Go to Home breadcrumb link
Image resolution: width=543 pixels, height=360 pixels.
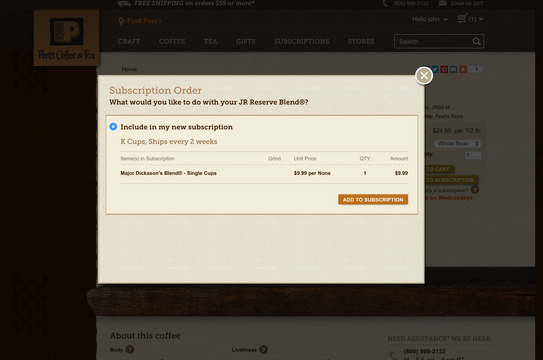129,69
